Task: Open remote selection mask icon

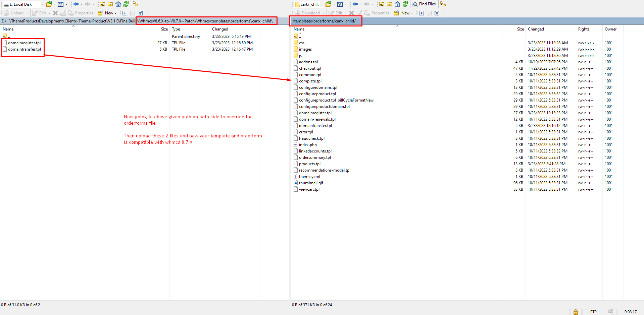Action: (437, 13)
